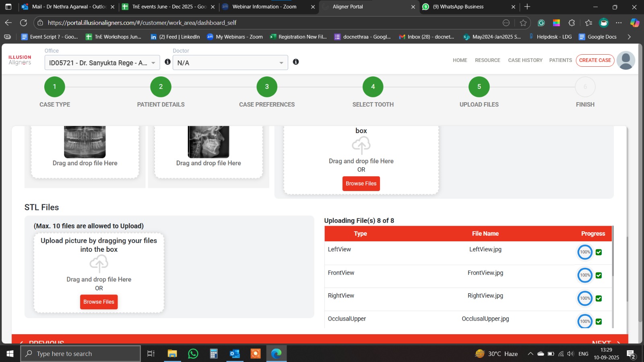Screen dimensions: 644x362
Task: Click the CREATE CASE button
Action: click(x=595, y=60)
